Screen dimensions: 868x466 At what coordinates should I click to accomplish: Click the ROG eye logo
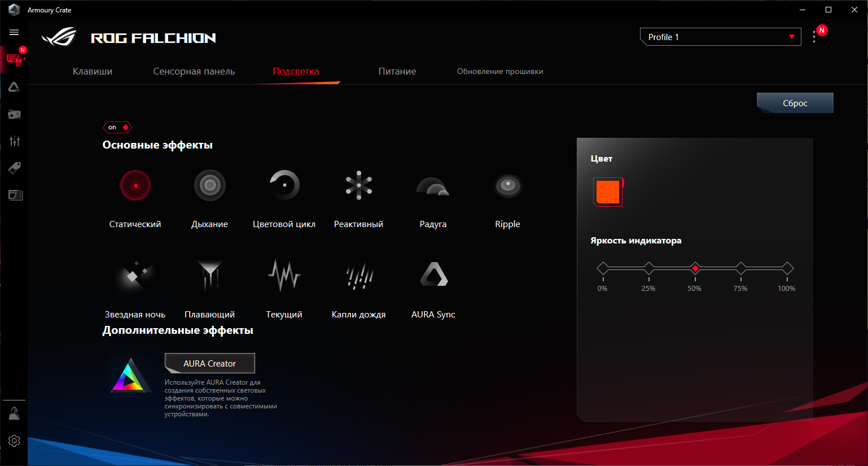pyautogui.click(x=59, y=37)
